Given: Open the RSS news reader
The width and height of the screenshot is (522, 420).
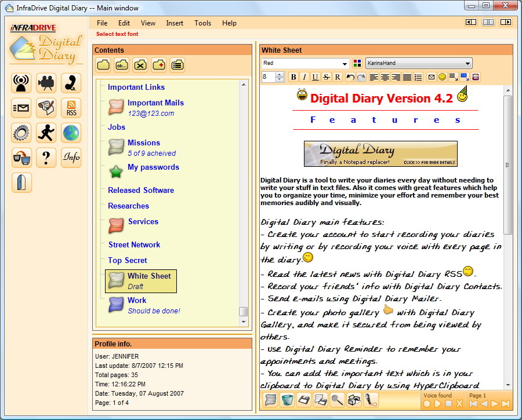Looking at the screenshot, I should pos(71,108).
